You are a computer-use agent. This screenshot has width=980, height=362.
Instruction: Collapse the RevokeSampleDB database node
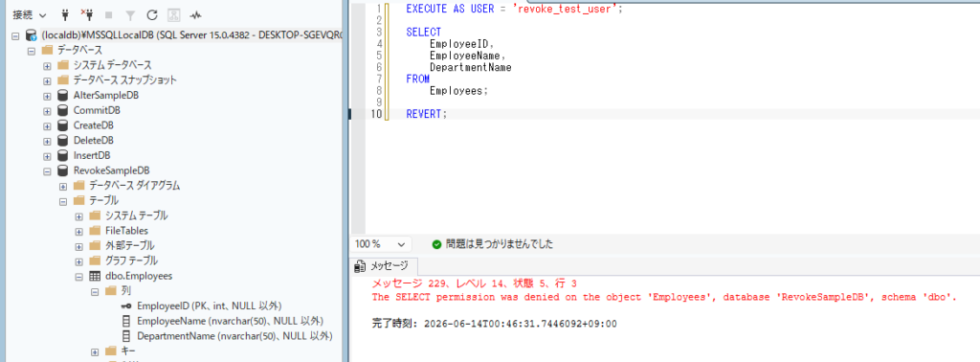[47, 170]
